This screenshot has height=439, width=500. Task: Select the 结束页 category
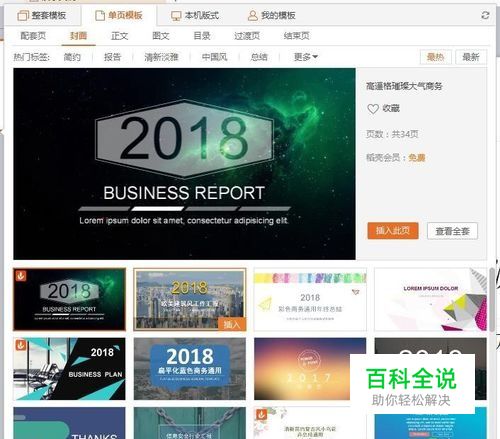296,36
